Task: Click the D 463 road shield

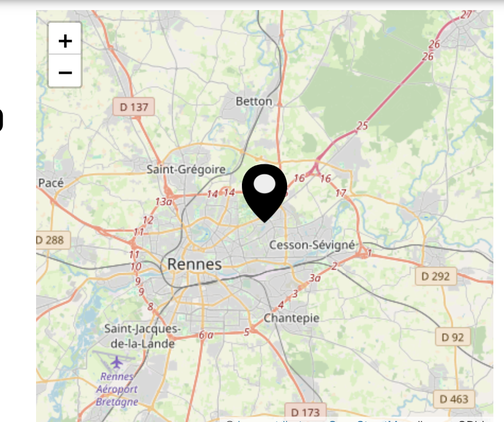Action: [x=454, y=399]
